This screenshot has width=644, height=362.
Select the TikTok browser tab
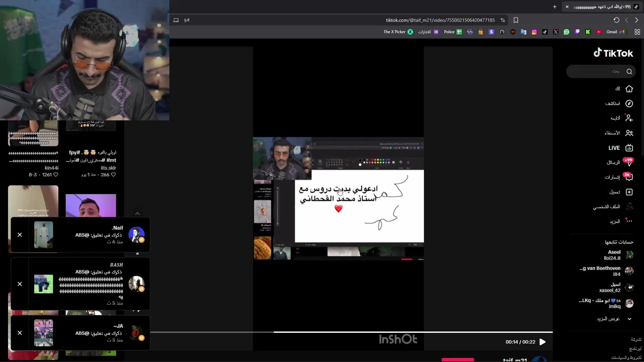click(x=602, y=7)
